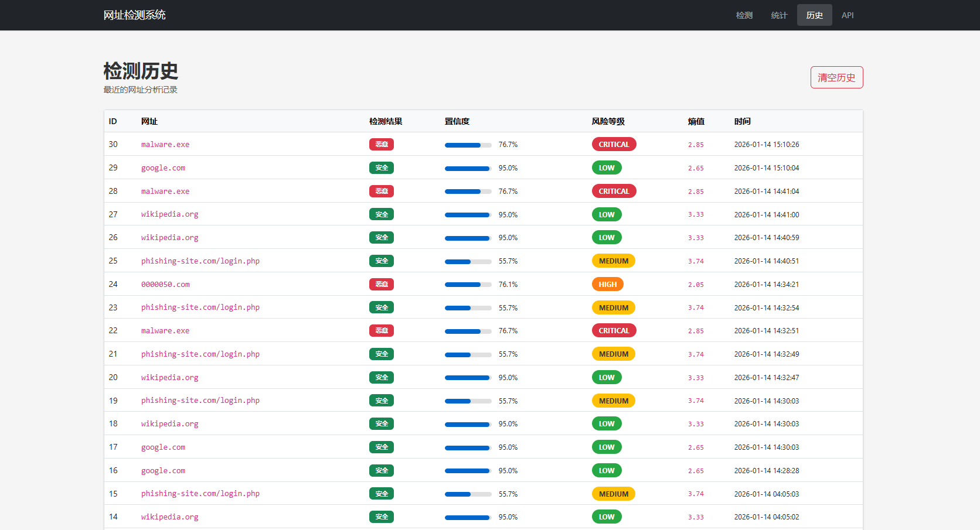Image resolution: width=980 pixels, height=530 pixels.
Task: Click the 安全 badge in row 29
Action: click(382, 167)
